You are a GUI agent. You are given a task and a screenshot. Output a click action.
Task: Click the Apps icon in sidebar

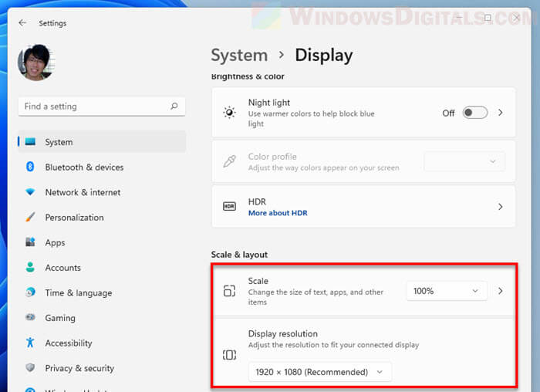pos(30,242)
